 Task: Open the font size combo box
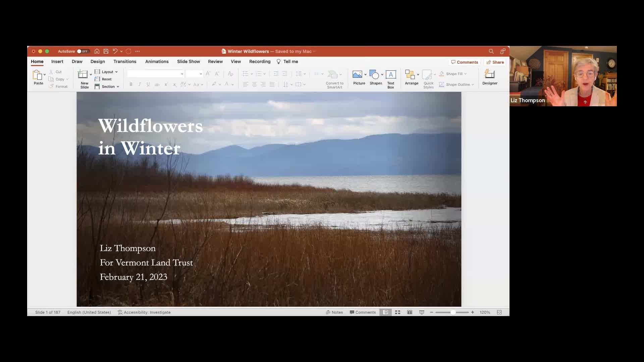coord(194,74)
